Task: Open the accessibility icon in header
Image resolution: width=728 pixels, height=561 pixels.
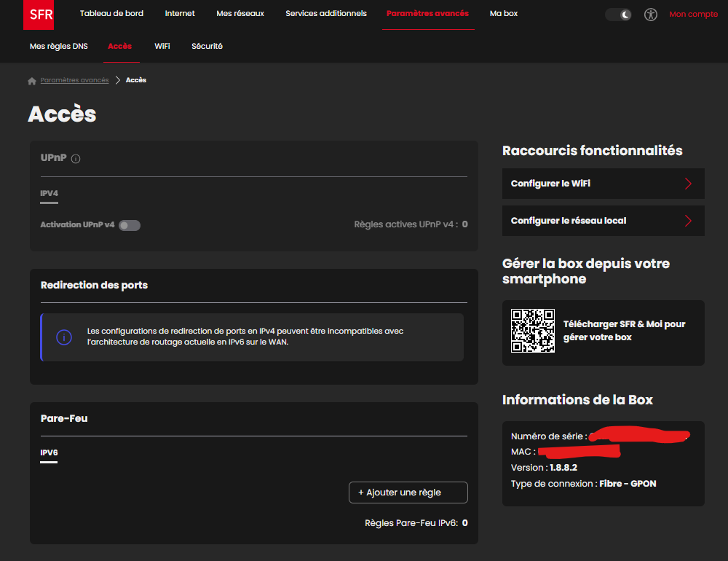Action: (x=650, y=15)
